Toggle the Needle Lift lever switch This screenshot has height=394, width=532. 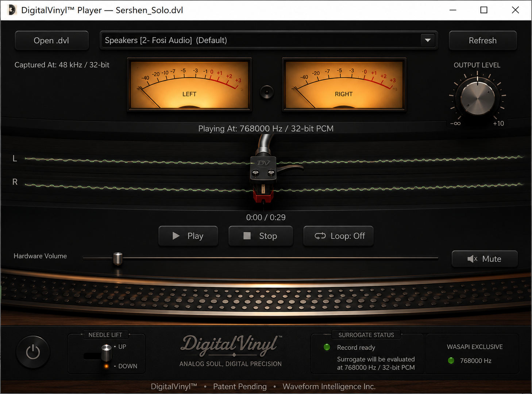pos(106,352)
